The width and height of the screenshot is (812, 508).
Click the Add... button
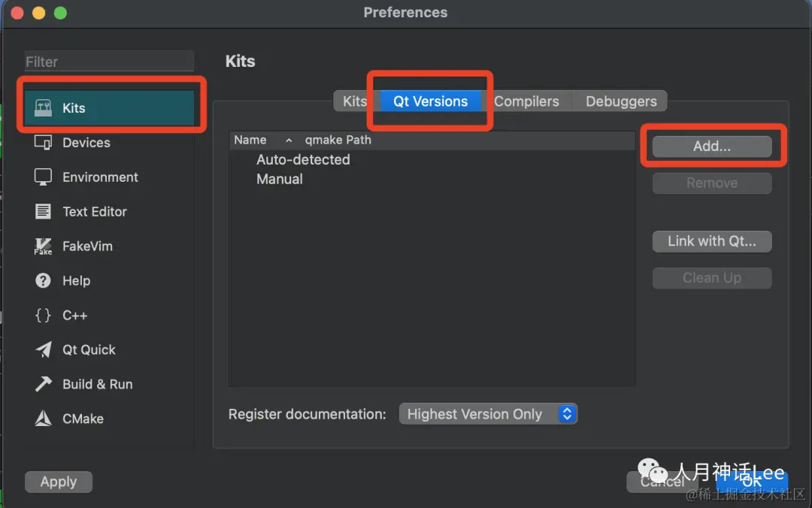(x=711, y=146)
